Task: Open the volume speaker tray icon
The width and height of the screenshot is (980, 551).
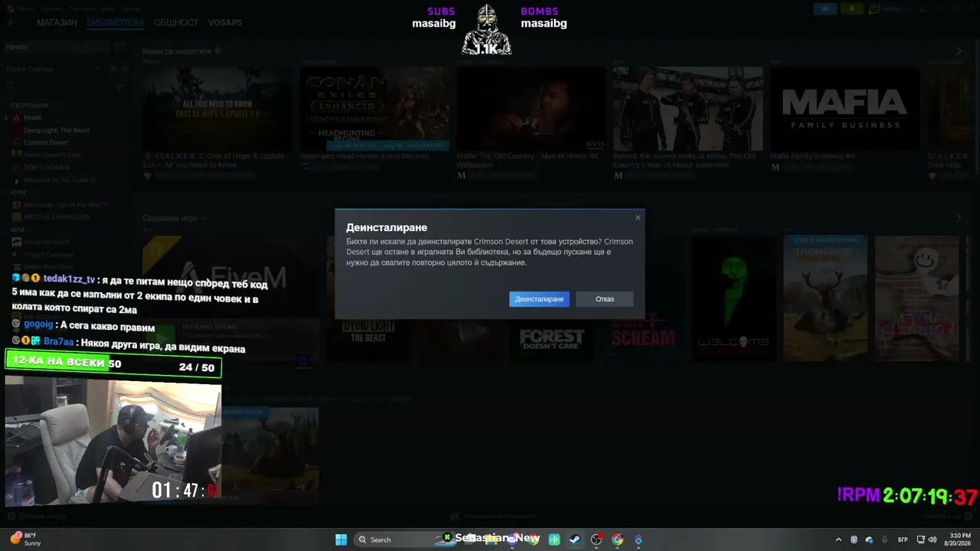Action: click(932, 540)
